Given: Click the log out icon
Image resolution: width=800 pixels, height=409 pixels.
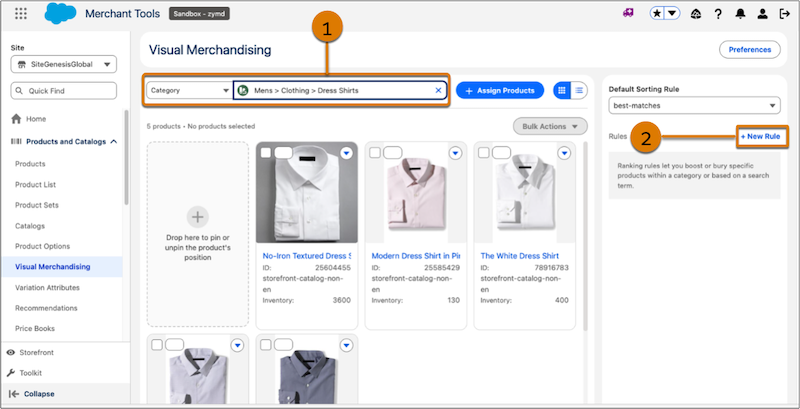Looking at the screenshot, I should coord(785,14).
